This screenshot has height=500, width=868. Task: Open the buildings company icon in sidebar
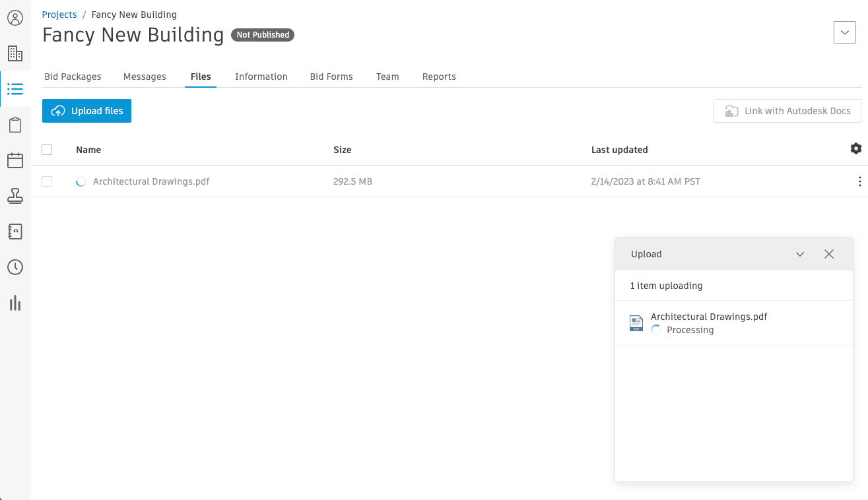point(15,53)
